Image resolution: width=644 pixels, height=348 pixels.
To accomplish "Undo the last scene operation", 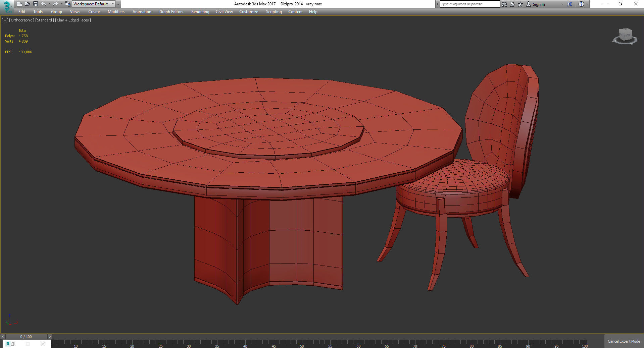I will (44, 4).
